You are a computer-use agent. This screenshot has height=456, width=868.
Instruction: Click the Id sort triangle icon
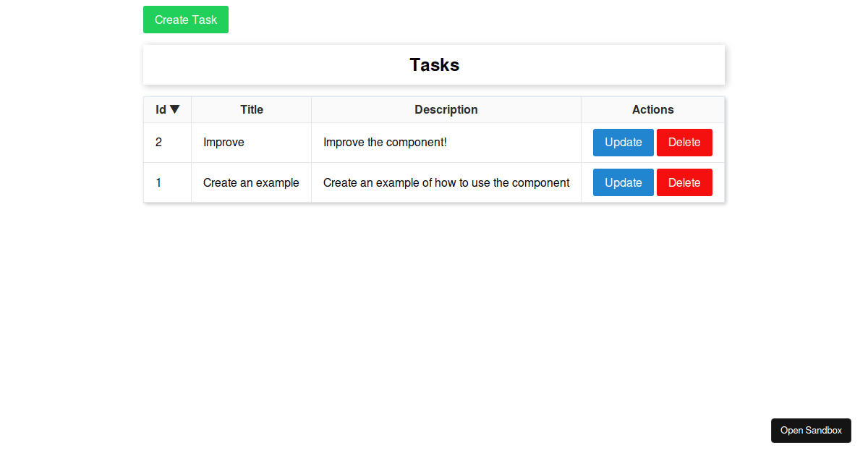(176, 109)
